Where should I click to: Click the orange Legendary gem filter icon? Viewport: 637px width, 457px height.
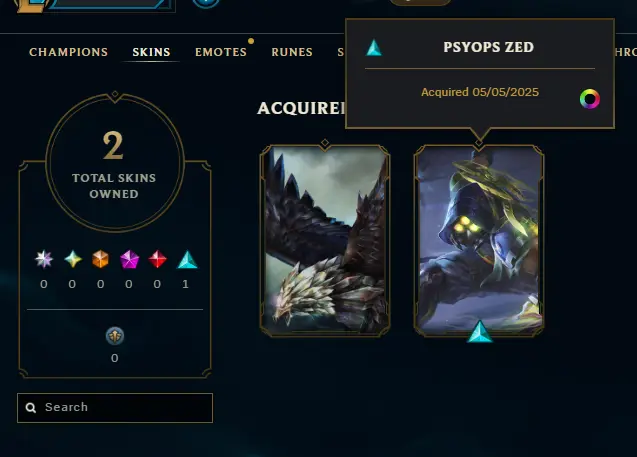click(x=100, y=259)
